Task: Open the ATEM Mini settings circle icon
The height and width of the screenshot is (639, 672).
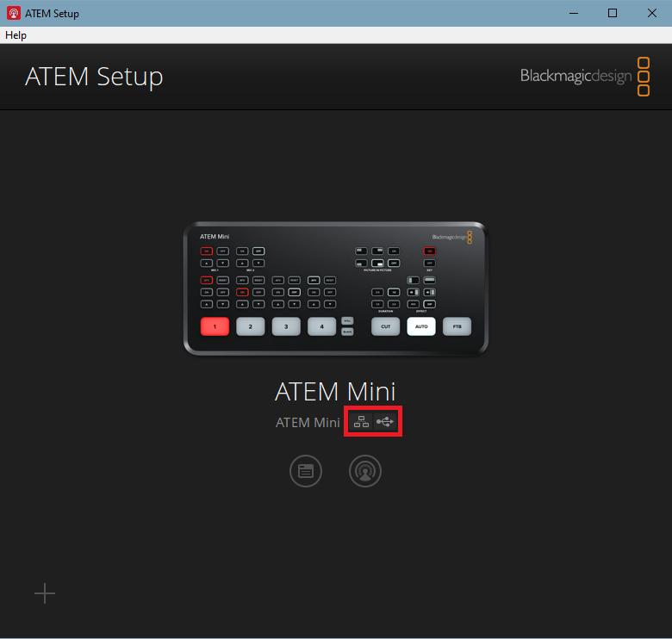Action: coord(306,471)
